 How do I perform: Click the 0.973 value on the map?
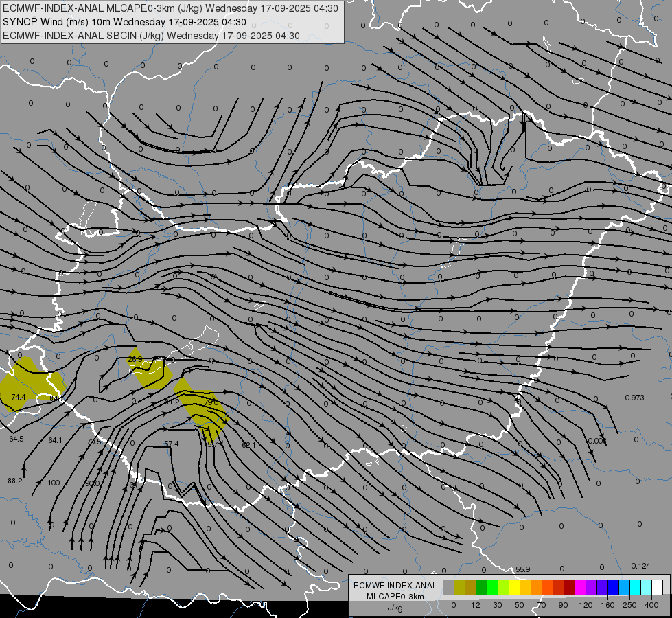tap(635, 398)
